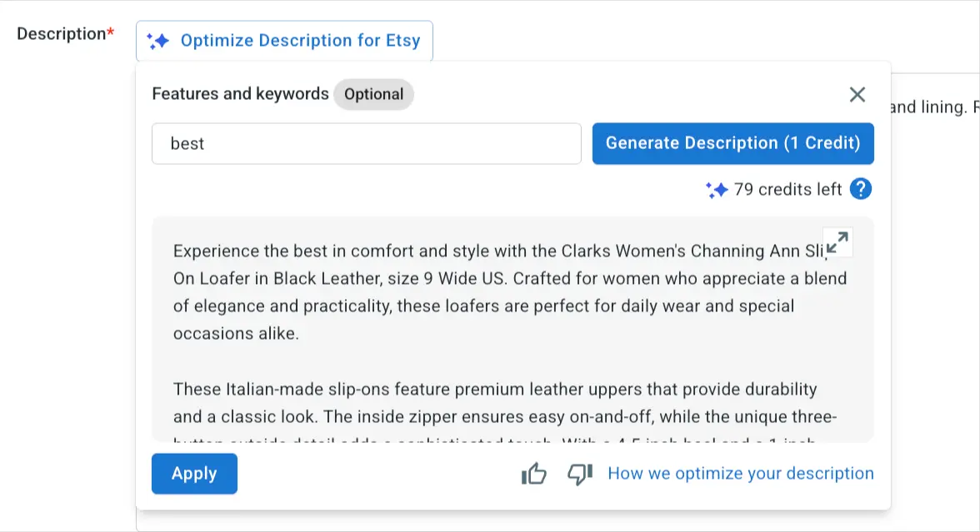Click the "Features and keywords" label
The width and height of the screenshot is (980, 532).
click(x=240, y=94)
